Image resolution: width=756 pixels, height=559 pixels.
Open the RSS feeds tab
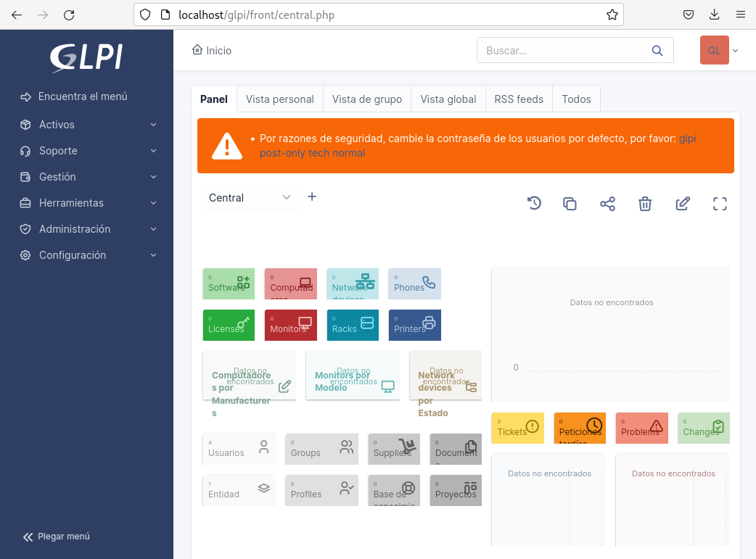point(519,99)
